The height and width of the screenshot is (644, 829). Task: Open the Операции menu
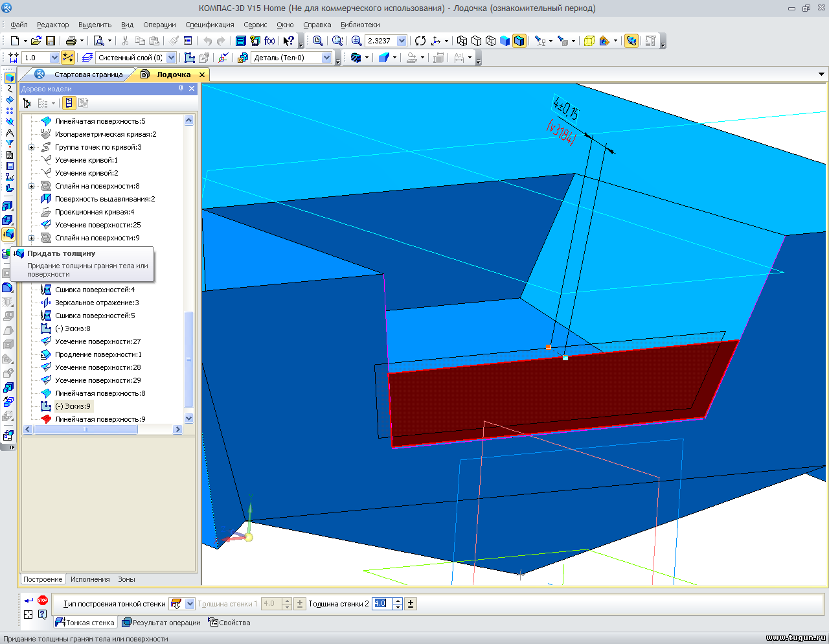tap(159, 25)
